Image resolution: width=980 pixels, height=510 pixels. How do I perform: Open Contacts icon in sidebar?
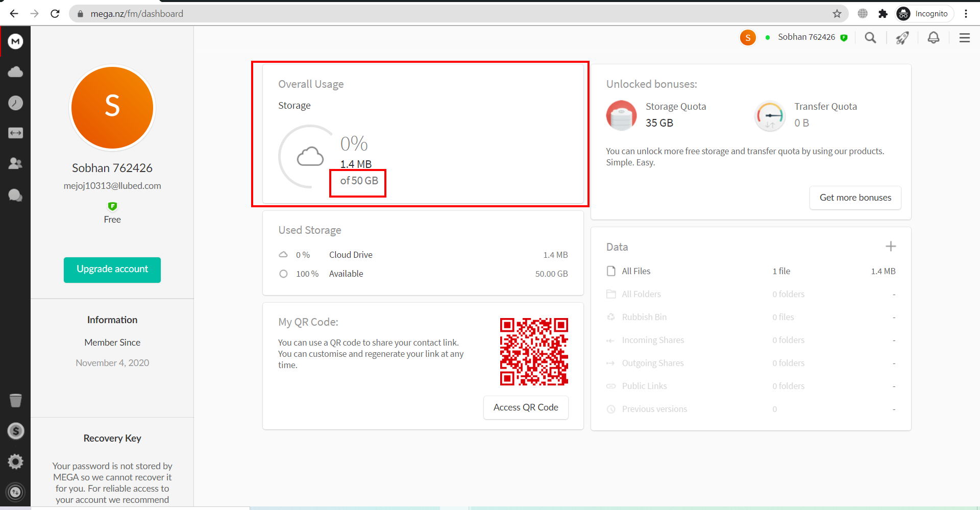(x=15, y=164)
